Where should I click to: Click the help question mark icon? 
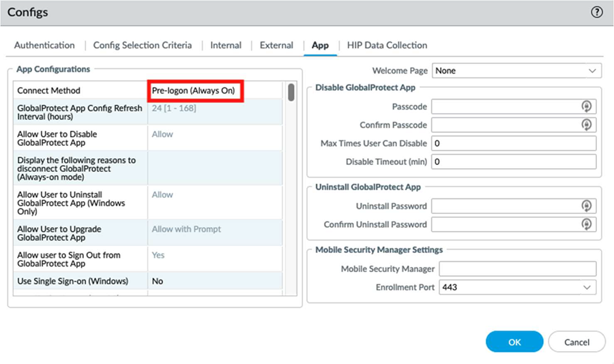tap(597, 12)
